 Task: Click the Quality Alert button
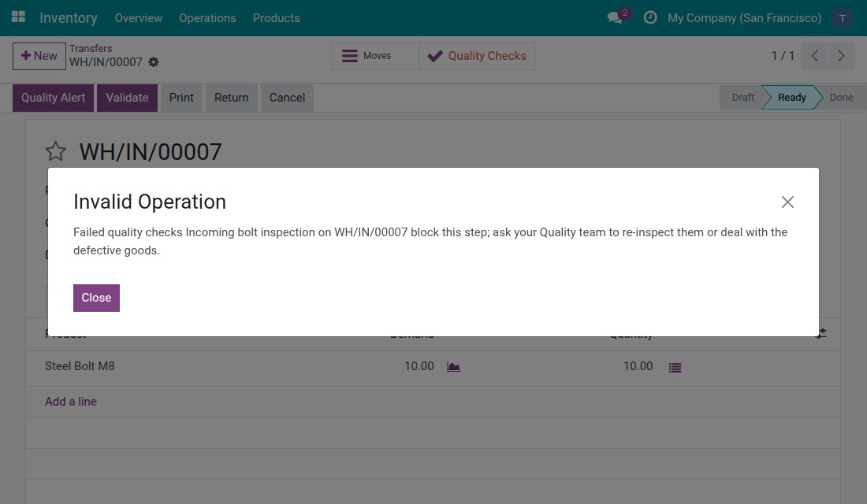pyautogui.click(x=53, y=98)
